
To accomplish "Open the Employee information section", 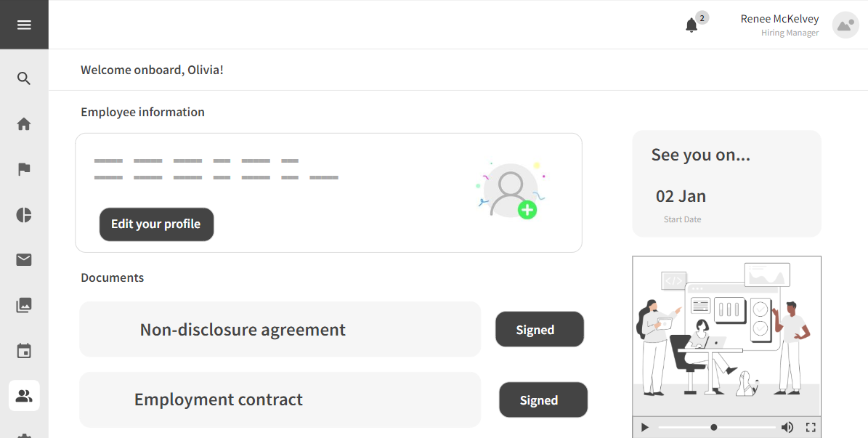I will 142,111.
